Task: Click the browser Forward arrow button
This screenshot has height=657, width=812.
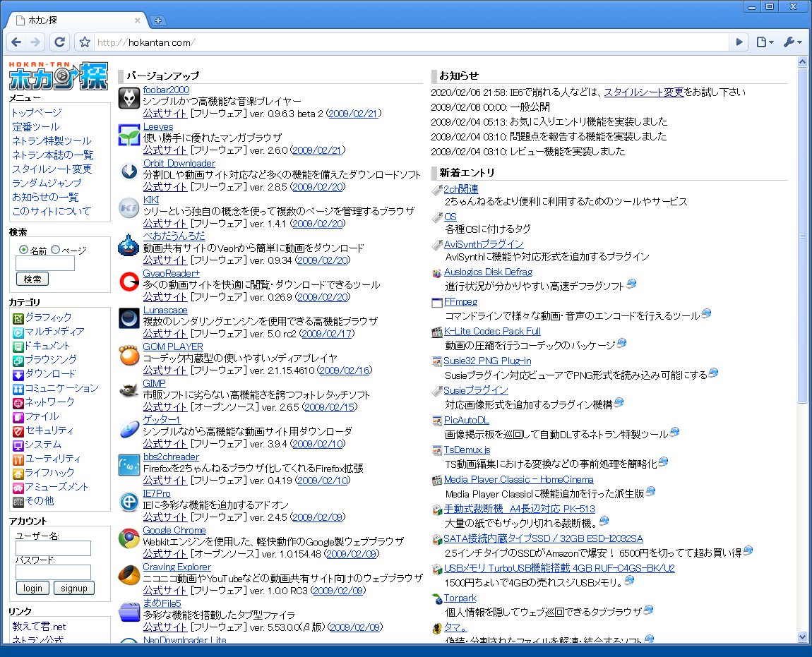Action: click(35, 42)
